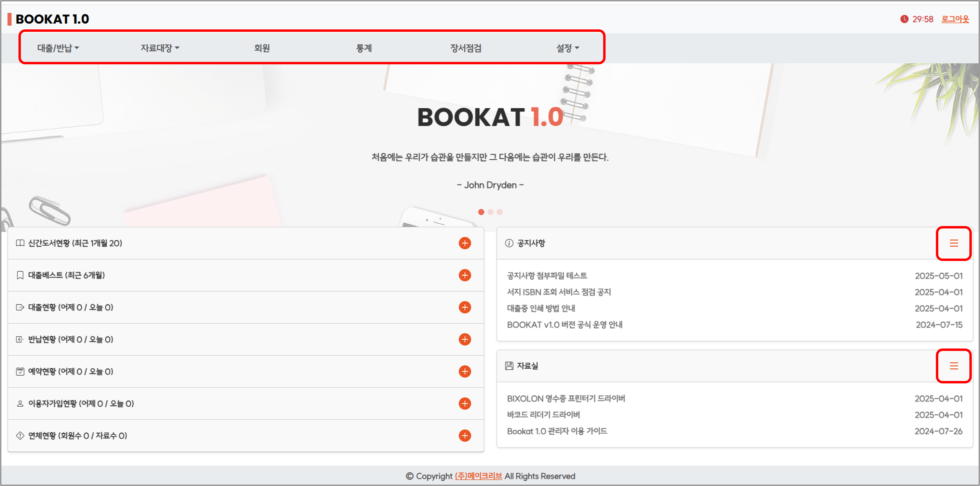Click the 자료실 hamburger menu icon

953,366
